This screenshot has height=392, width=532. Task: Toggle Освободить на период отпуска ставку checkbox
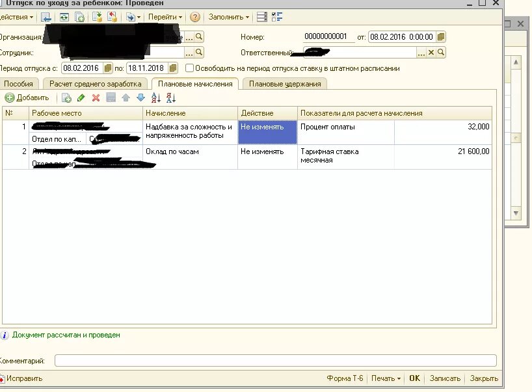point(189,68)
